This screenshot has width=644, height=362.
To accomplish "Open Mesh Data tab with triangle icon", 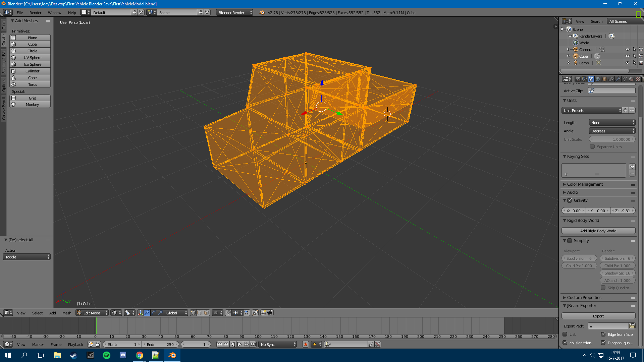I will point(625,79).
